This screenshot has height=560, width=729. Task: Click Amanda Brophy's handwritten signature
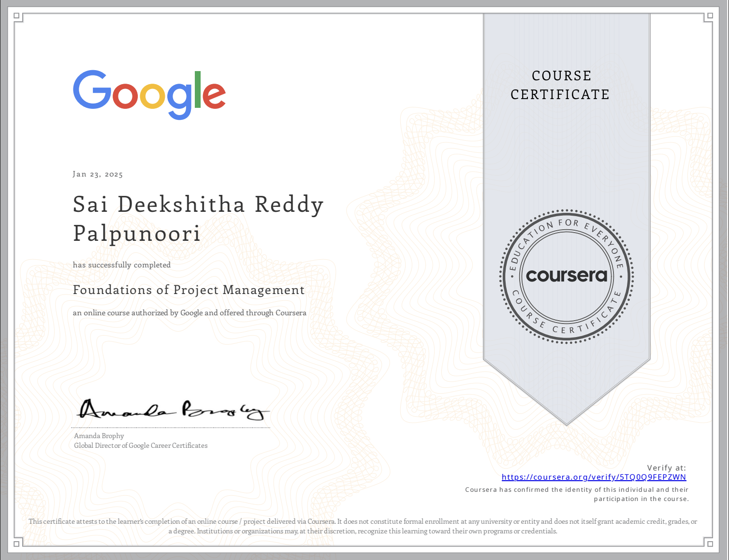[x=173, y=410]
